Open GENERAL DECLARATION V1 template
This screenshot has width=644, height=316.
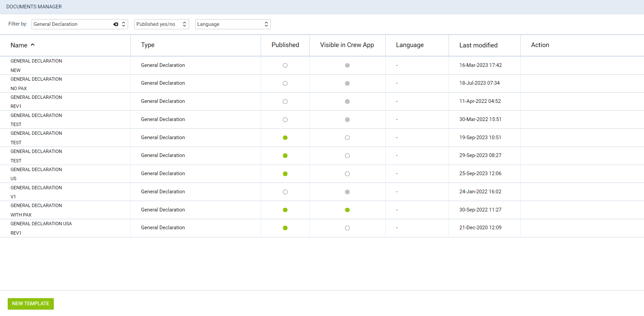click(x=36, y=192)
